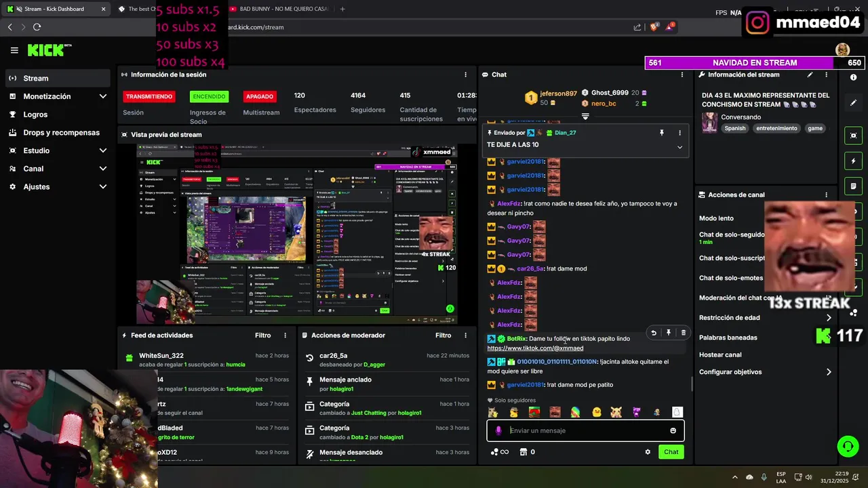This screenshot has width=868, height=488.
Task: Click the stream preview video thumbnail
Action: coord(296,234)
